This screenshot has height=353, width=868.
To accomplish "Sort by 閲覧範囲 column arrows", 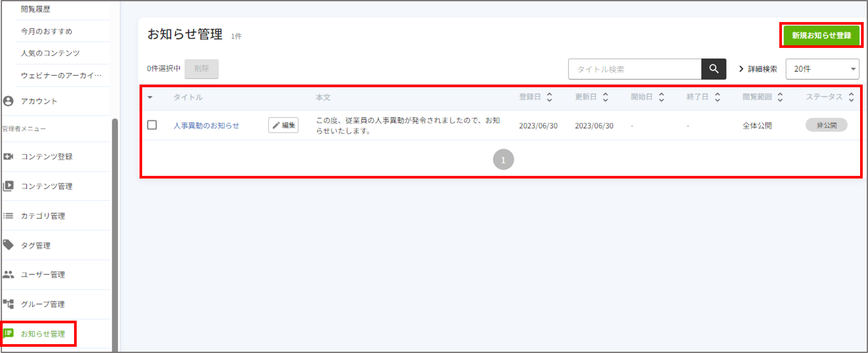I will (780, 97).
